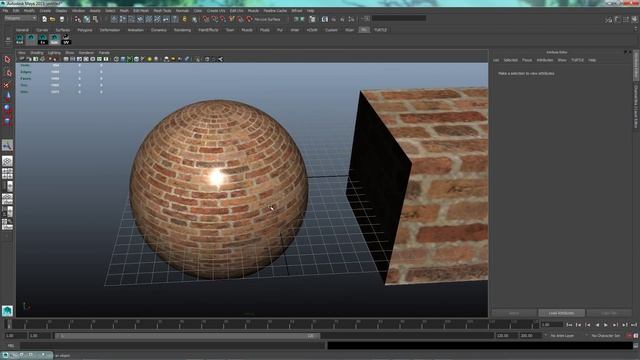Play the animation backwards
Screen dimensions: 640x360
pyautogui.click(x=597, y=325)
